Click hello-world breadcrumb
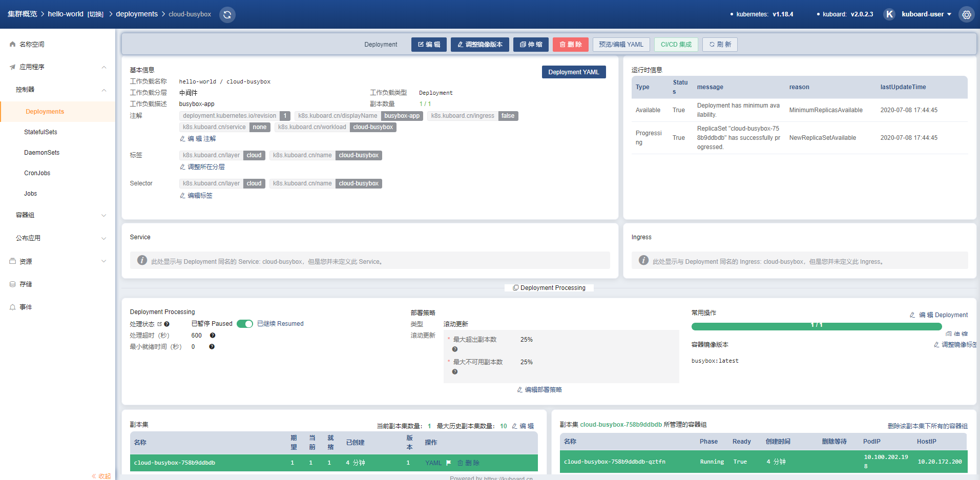 [x=66, y=14]
